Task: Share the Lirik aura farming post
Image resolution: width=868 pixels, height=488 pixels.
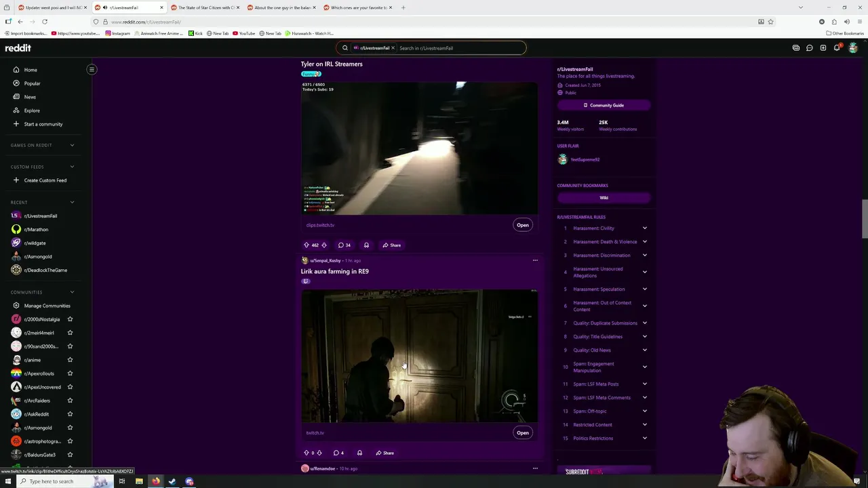Action: point(384,453)
